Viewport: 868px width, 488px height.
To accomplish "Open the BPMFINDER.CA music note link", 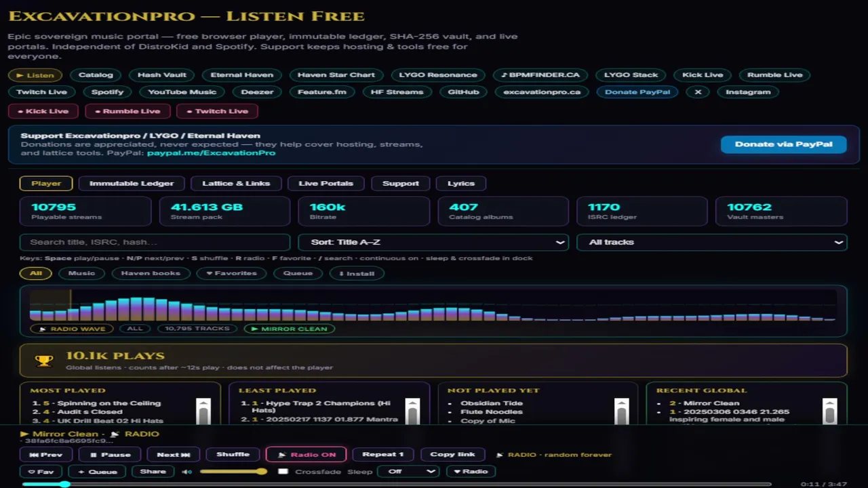I will pos(540,75).
